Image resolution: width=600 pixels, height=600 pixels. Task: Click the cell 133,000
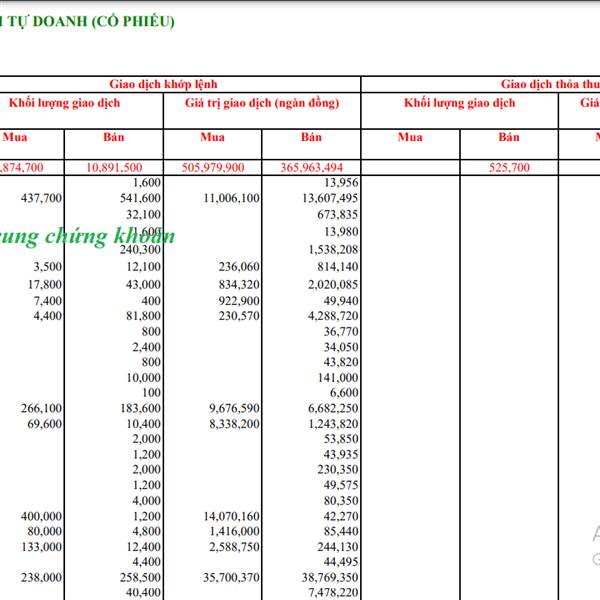[x=41, y=547]
